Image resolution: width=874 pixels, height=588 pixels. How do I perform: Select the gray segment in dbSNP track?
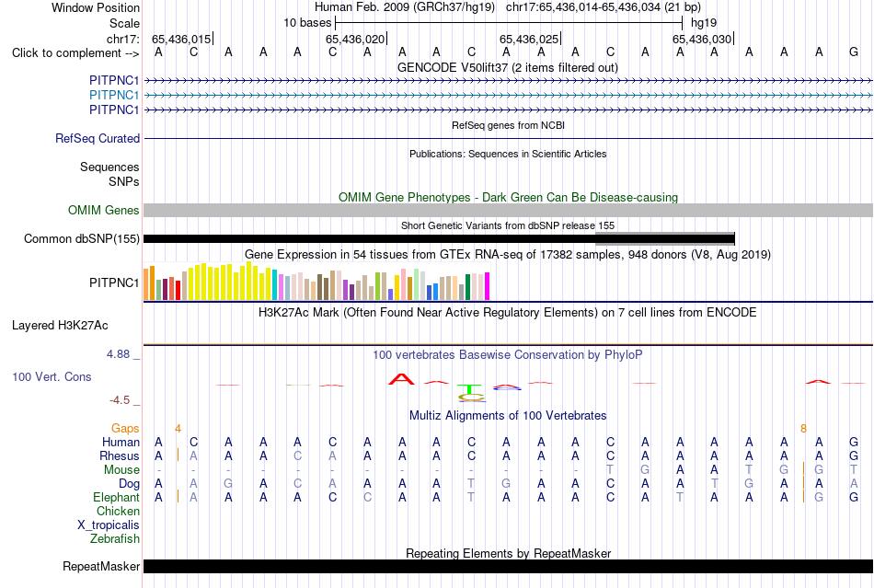coord(664,238)
